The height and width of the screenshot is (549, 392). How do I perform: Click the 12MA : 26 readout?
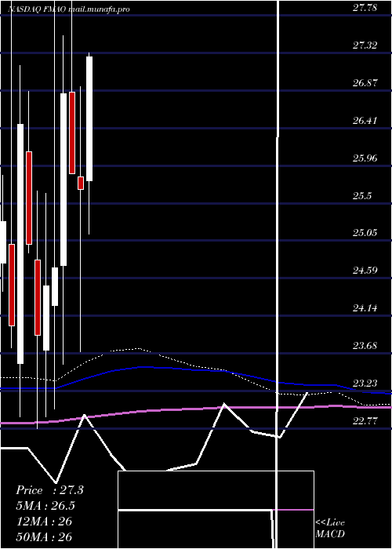coord(44,522)
